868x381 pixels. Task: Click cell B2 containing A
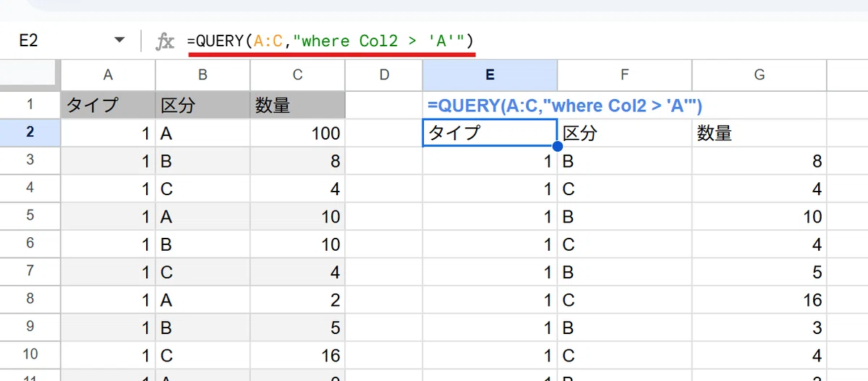(x=203, y=133)
